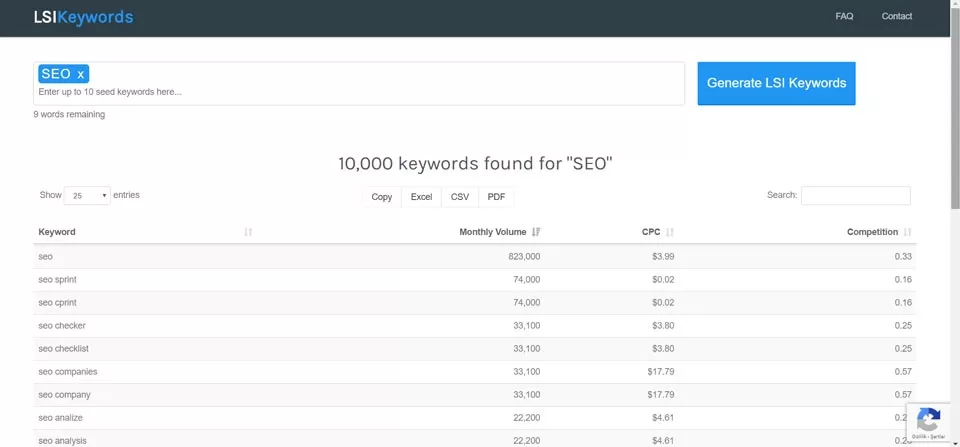Click the CPC column header text

pyautogui.click(x=651, y=232)
